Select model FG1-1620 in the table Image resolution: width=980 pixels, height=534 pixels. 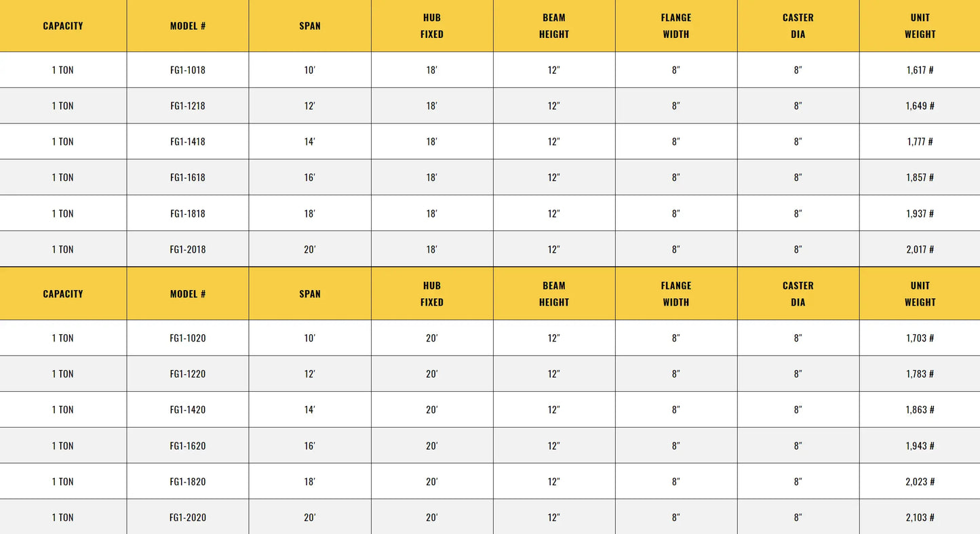(188, 446)
